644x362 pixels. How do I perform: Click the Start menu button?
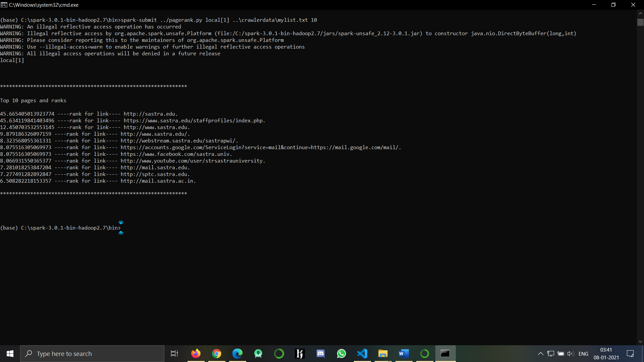[10, 354]
